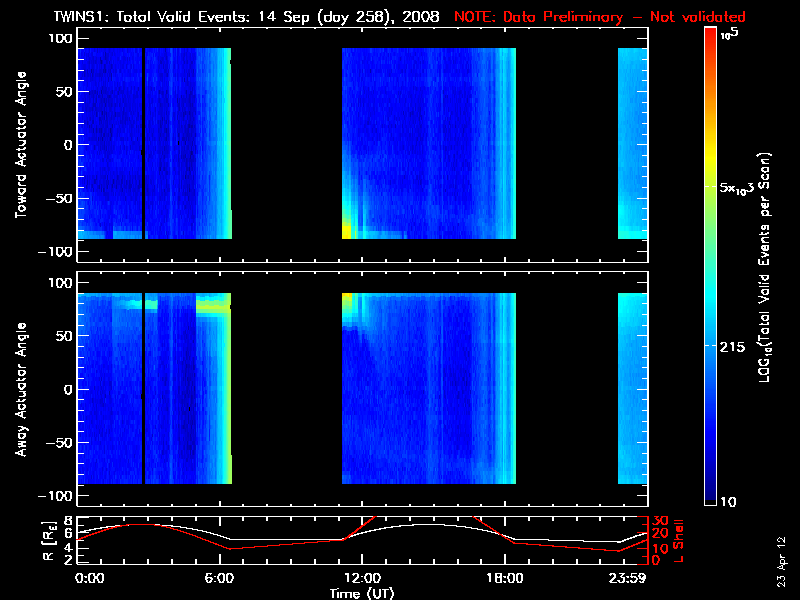Image resolution: width=800 pixels, height=600 pixels.
Task: Click the '10^5' colorbar maximum label
Action: tap(730, 34)
